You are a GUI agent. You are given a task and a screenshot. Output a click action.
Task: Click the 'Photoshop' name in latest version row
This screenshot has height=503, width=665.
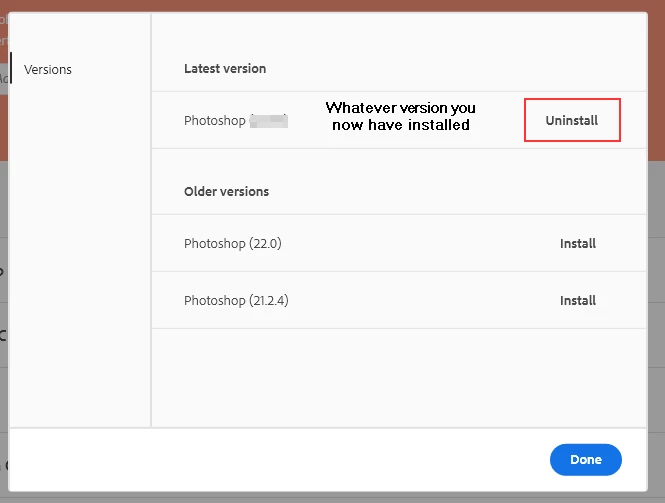coord(215,120)
